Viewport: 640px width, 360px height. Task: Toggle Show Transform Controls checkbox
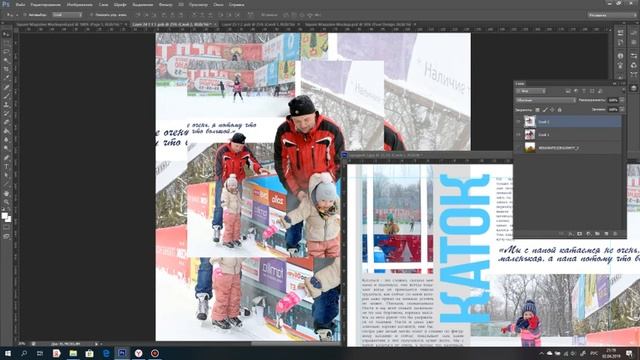(91, 15)
